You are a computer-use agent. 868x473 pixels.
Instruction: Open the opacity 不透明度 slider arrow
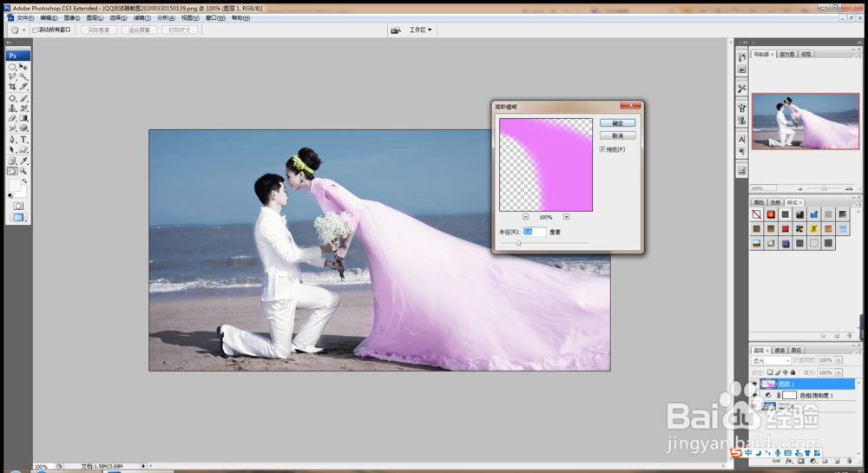tap(839, 360)
